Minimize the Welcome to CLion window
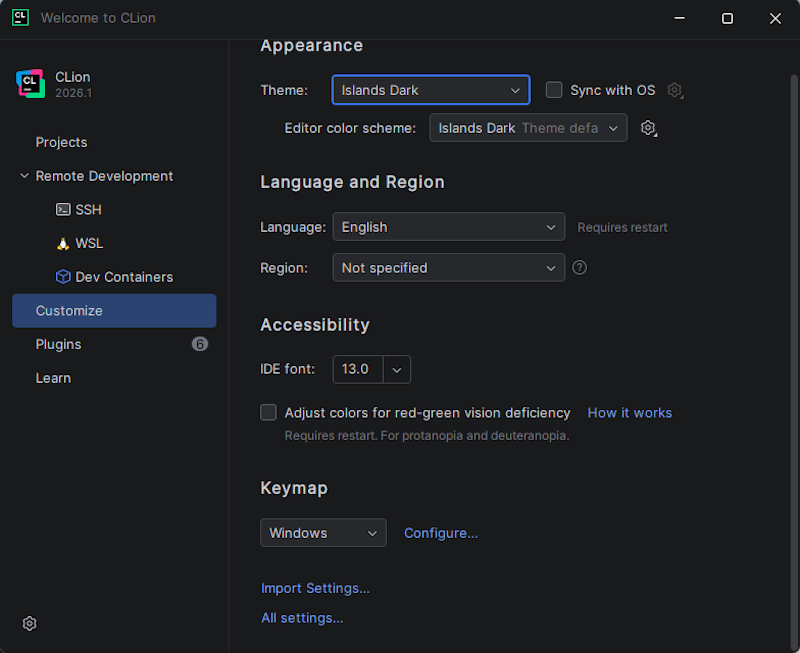This screenshot has width=800, height=653. click(x=680, y=18)
